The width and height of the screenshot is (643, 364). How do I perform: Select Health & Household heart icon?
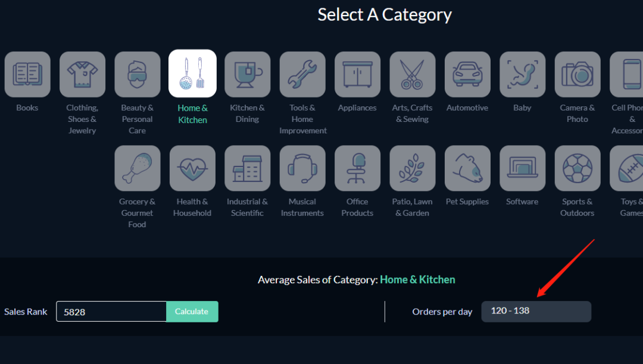[x=192, y=168]
